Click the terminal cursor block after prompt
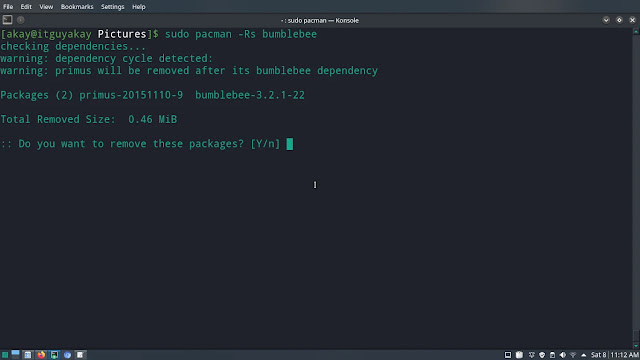Screen dimensions: 640x360 click(x=289, y=144)
